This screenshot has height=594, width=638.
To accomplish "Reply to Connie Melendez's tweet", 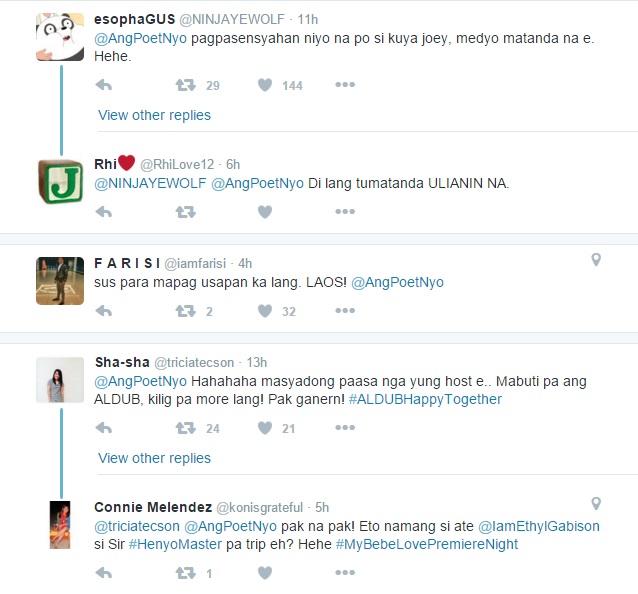I will pos(104,573).
